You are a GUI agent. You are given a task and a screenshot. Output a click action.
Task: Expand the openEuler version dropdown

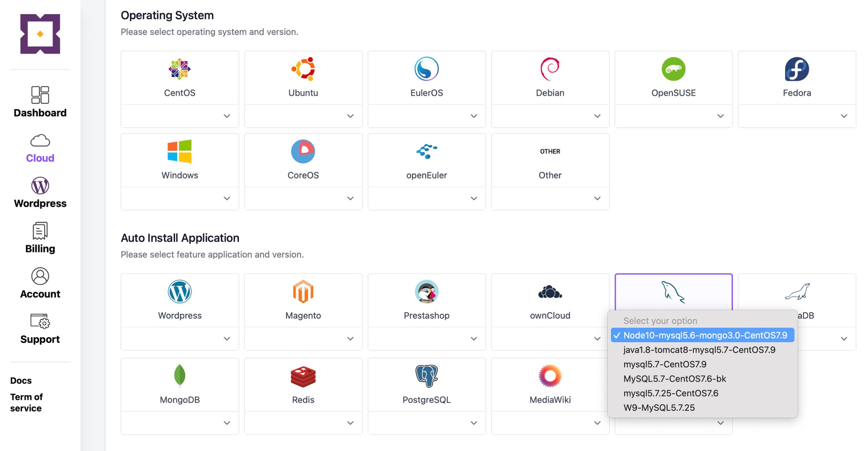(426, 199)
